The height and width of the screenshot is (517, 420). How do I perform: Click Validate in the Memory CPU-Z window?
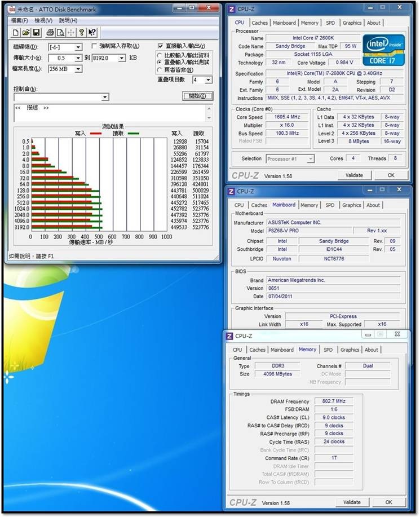[352, 502]
